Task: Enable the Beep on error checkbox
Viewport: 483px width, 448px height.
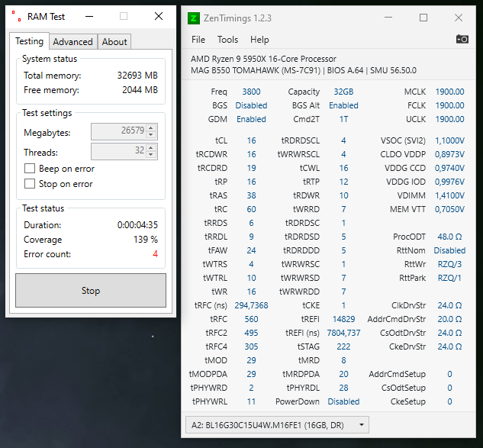Action: [x=30, y=169]
